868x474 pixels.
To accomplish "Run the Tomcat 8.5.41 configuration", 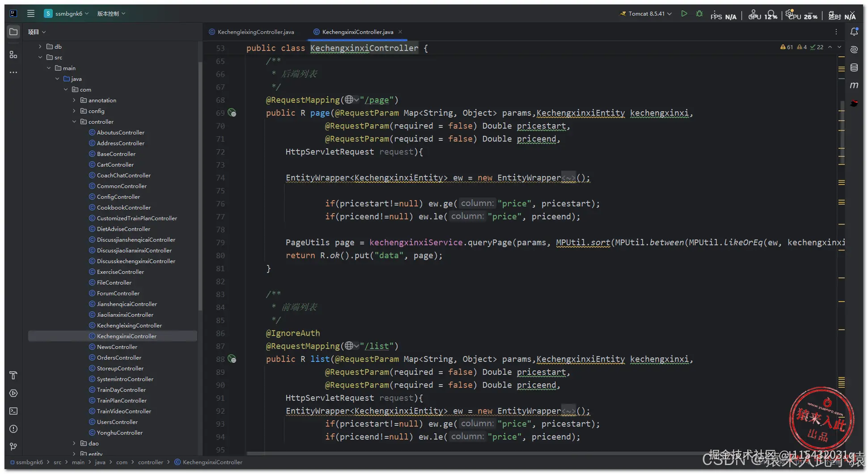I will (x=684, y=13).
